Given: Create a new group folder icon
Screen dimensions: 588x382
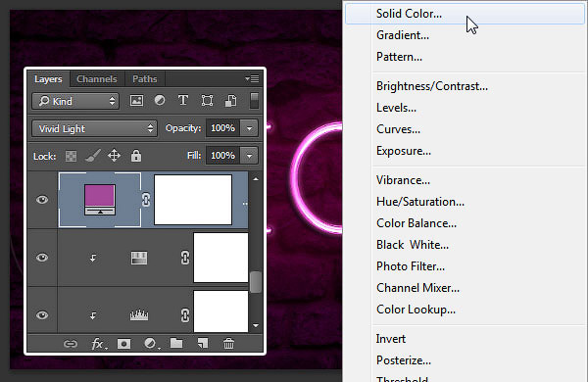Looking at the screenshot, I should 176,344.
